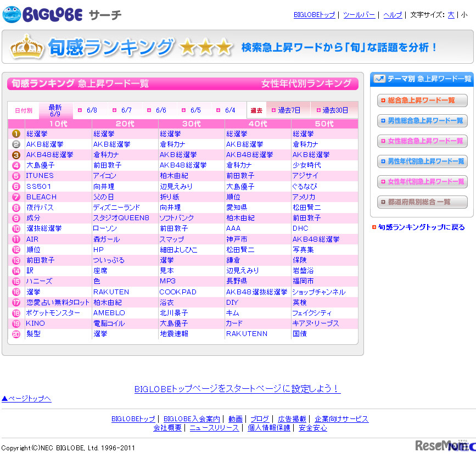476x458 pixels.
Task: Select the 6/8 date tab
Action: [88, 110]
